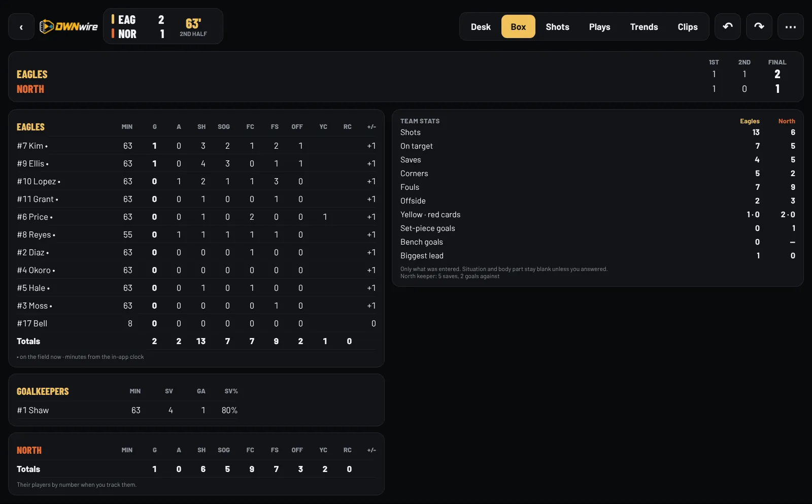Select player row #11 Grant

(x=196, y=199)
